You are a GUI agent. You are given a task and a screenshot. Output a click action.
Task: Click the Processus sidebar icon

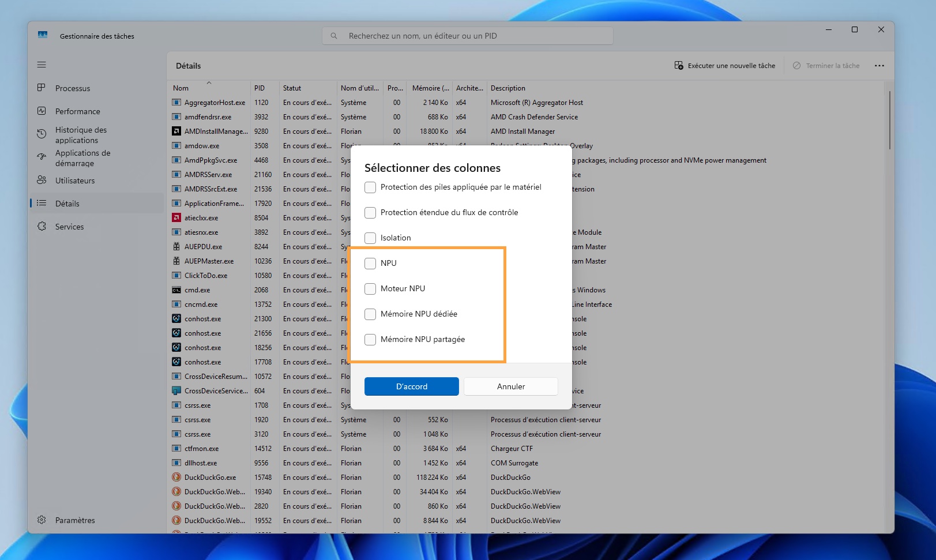(42, 88)
